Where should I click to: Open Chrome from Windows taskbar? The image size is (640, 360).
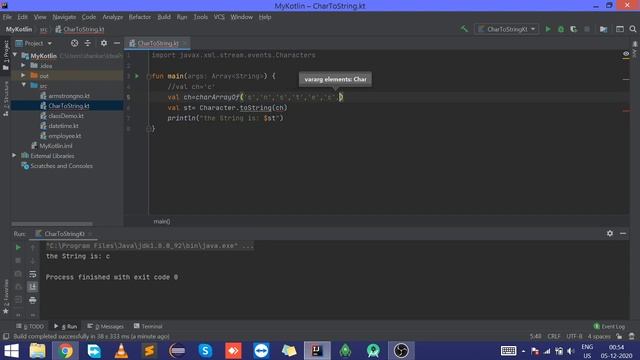click(x=65, y=351)
